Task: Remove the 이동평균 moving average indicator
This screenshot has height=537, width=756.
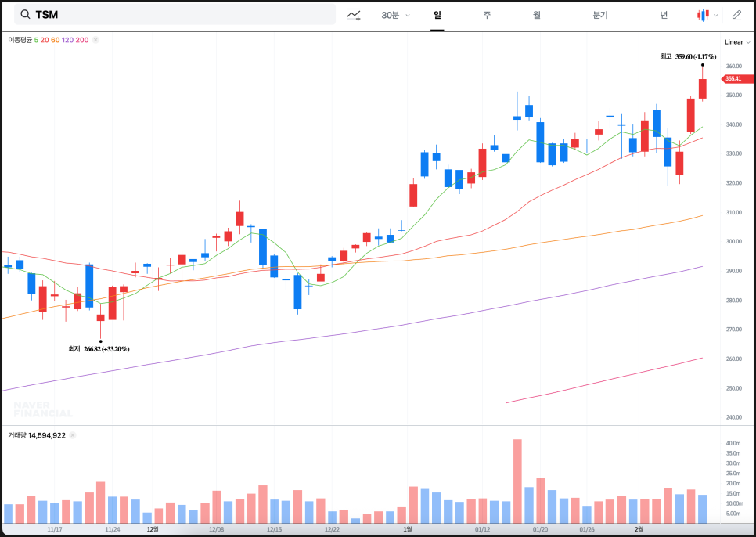Action: pyautogui.click(x=95, y=40)
